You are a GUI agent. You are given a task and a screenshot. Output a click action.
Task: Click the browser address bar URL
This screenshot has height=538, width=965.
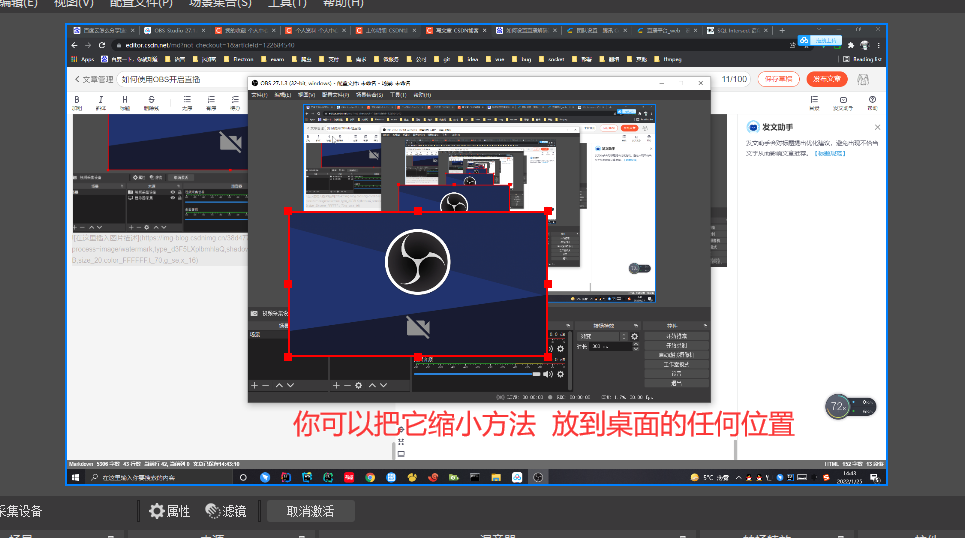pos(210,45)
